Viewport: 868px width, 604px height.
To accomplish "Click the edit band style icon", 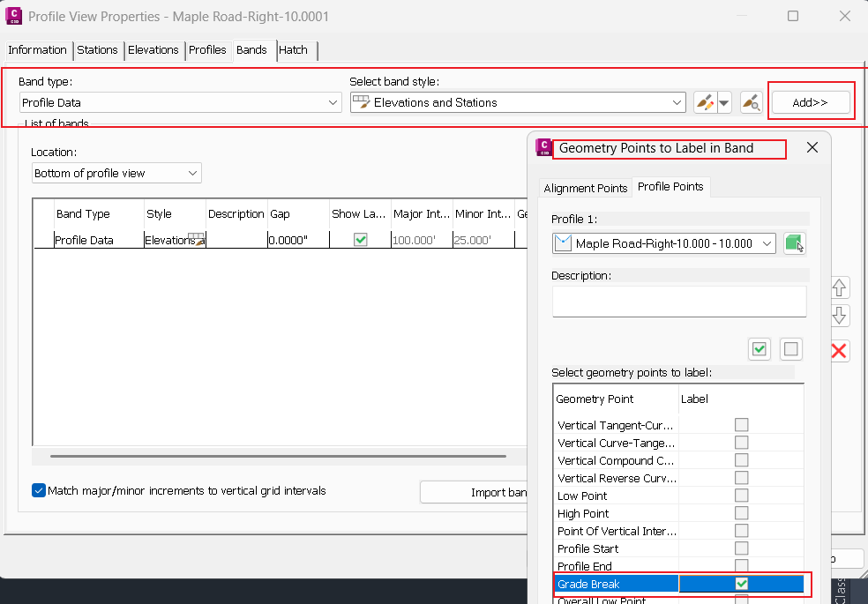I will point(705,103).
